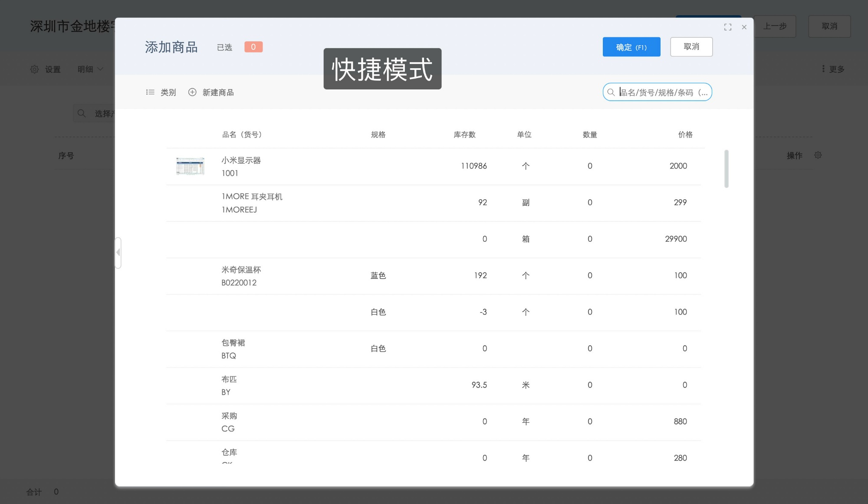Confirm selection with the 确定 (F1) button
The width and height of the screenshot is (868, 504).
[x=631, y=47]
